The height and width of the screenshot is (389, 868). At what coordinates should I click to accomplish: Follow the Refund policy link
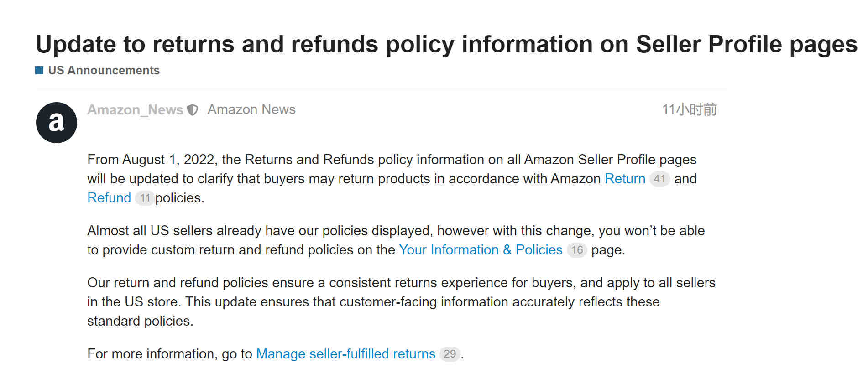coord(109,198)
